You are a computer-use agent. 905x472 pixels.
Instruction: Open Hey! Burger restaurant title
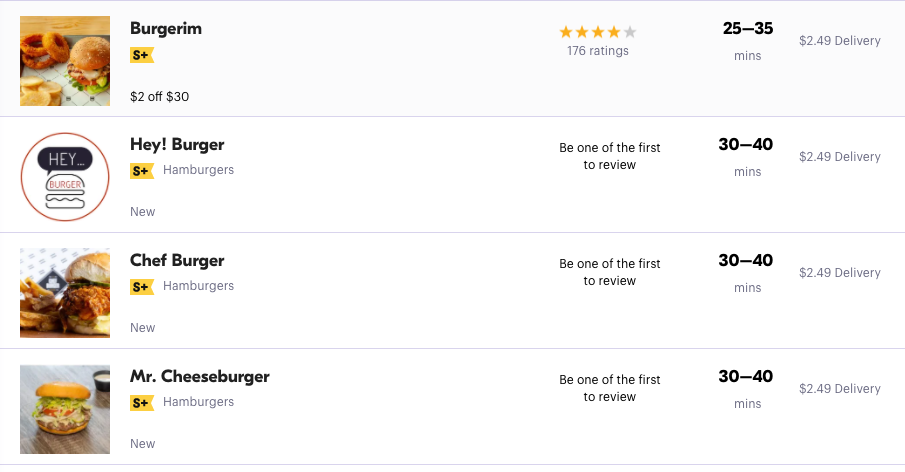[x=177, y=145]
